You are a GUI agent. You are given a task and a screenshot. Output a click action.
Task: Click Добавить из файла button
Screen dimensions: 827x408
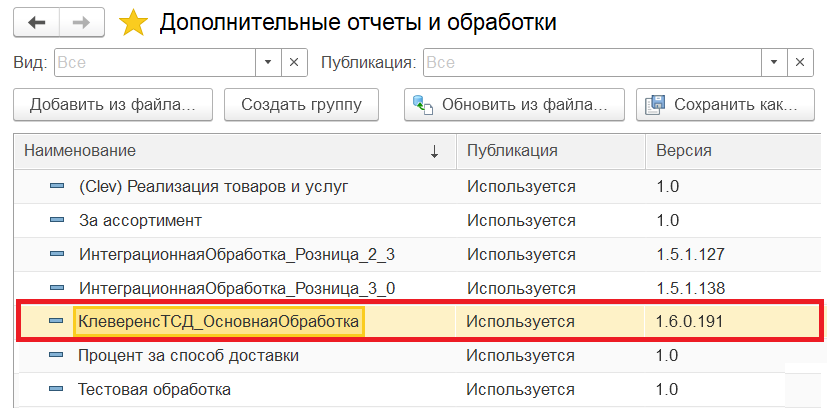pos(113,104)
